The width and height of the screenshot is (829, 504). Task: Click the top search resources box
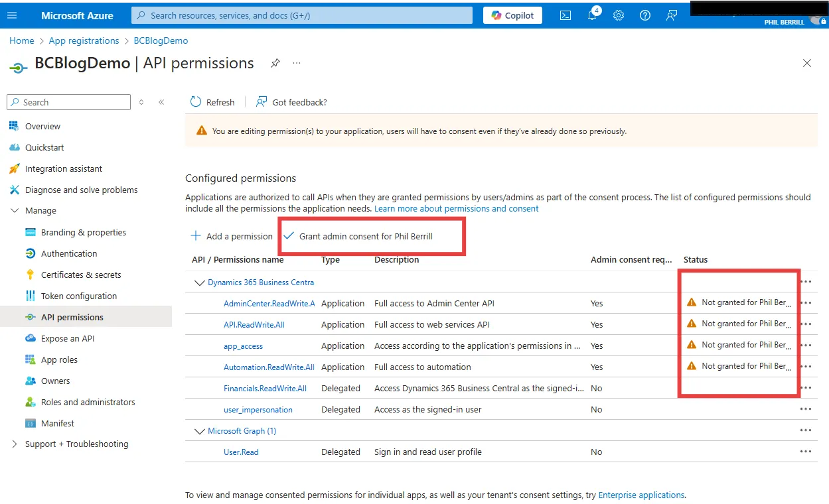tap(302, 15)
